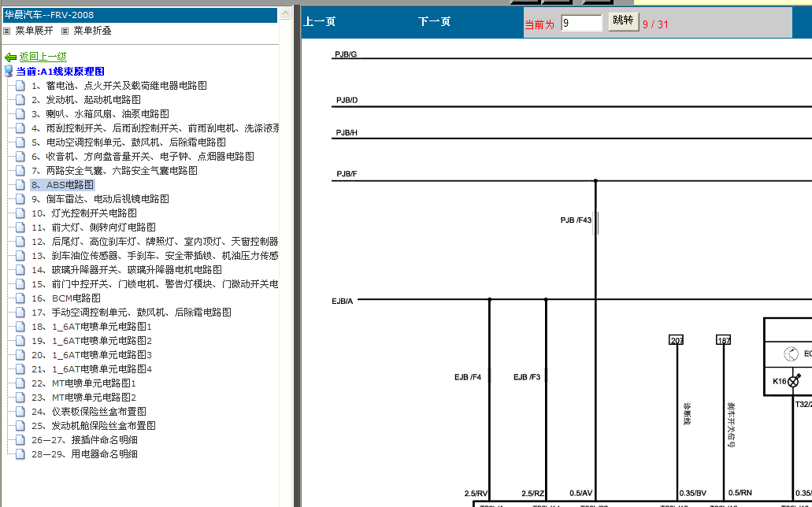
Task: Open 22、MT电喷单元电路图1
Action: (x=83, y=383)
